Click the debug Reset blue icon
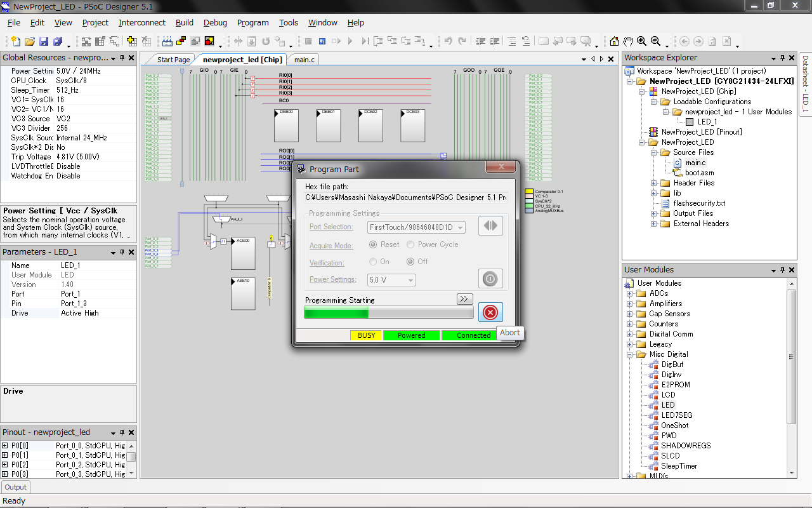This screenshot has width=812, height=508. click(322, 41)
